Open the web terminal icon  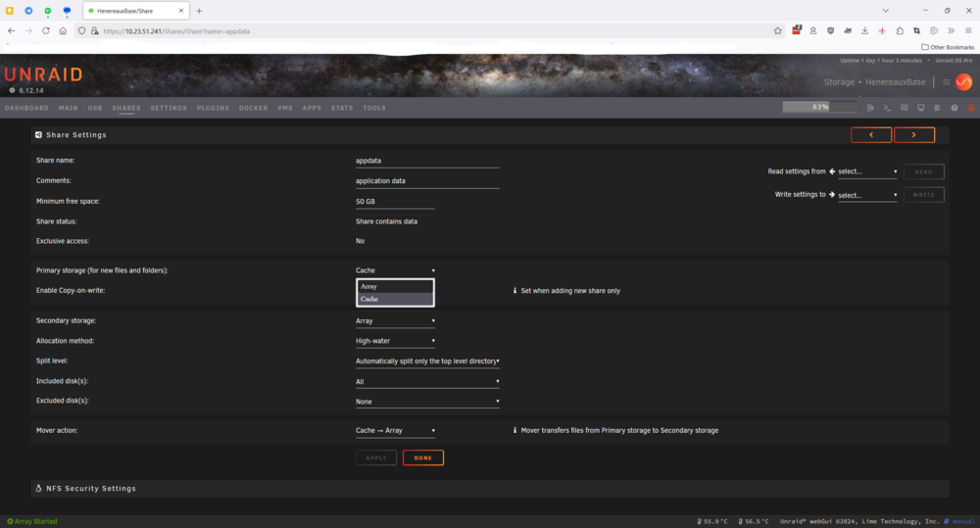pos(887,108)
